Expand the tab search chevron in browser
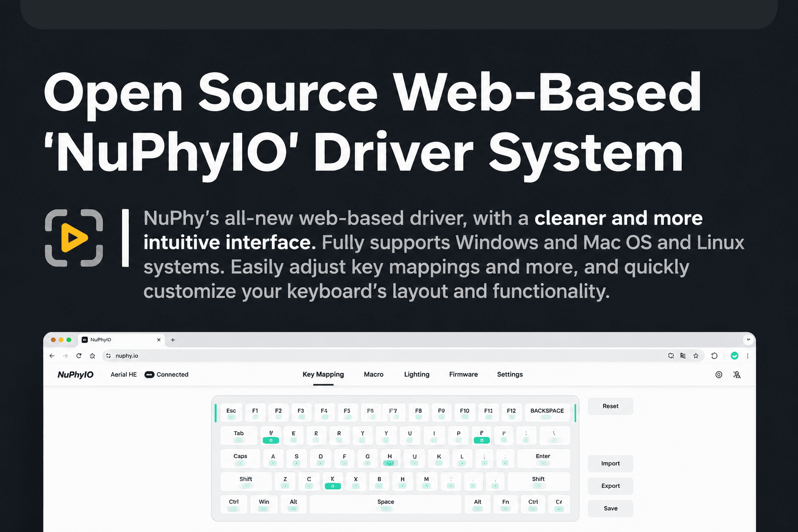798x532 pixels. pyautogui.click(x=748, y=340)
